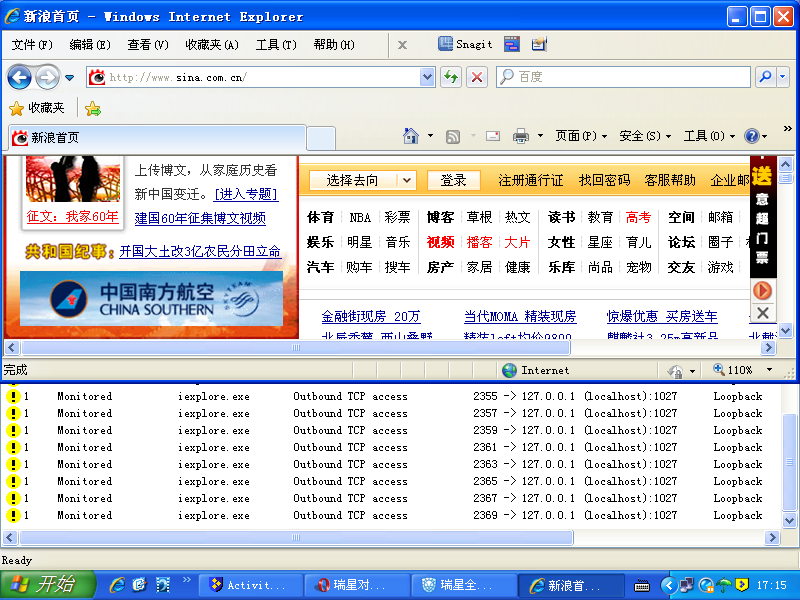Expand the 页面(P) command bar menu
This screenshot has width=800, height=600.
point(581,136)
